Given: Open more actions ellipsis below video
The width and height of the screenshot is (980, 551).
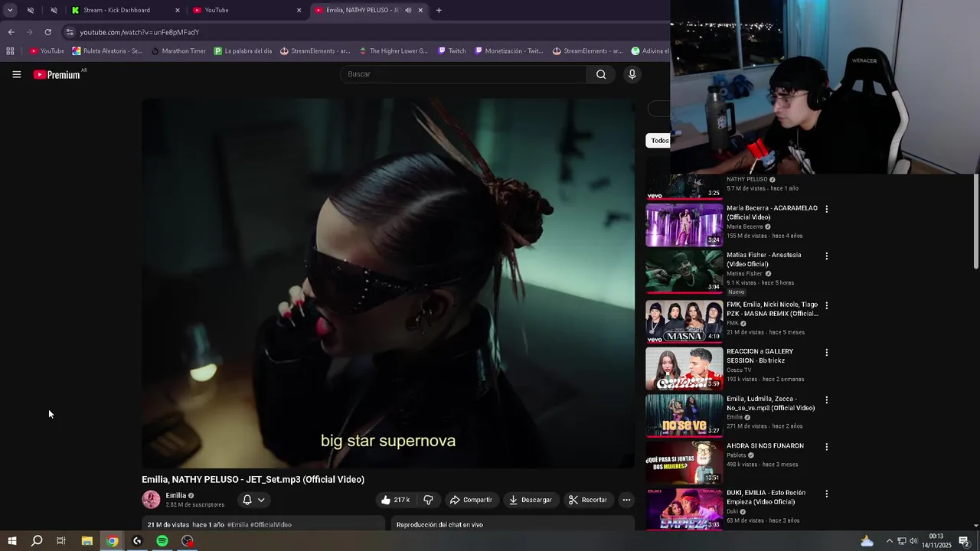Looking at the screenshot, I should click(626, 500).
